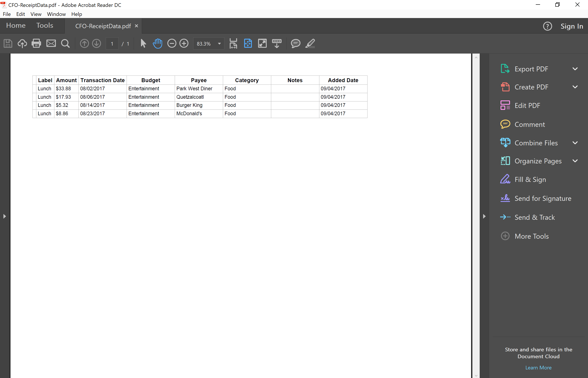Open the View menu
This screenshot has height=378, width=588.
click(x=36, y=14)
